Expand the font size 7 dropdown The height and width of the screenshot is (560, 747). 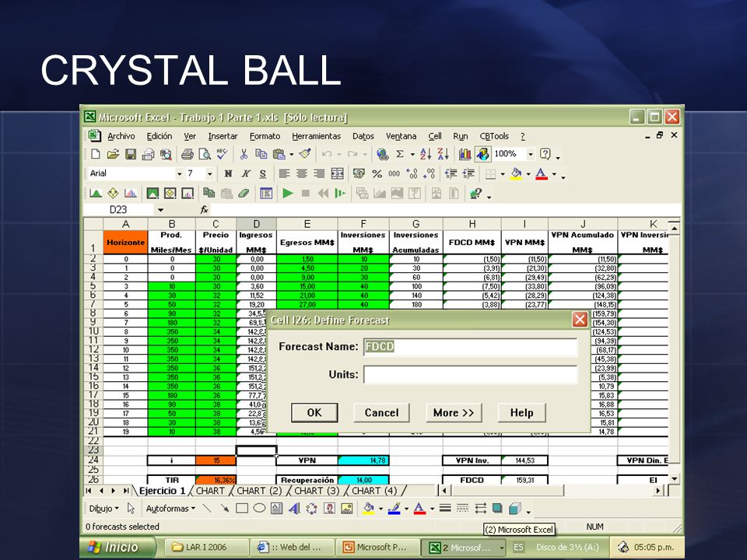click(x=209, y=173)
